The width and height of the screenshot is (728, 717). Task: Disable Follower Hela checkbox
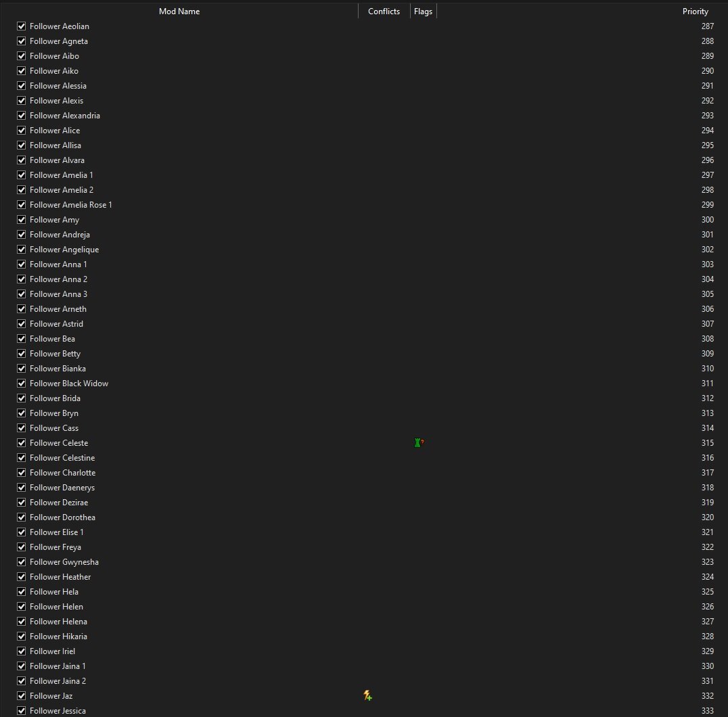click(x=22, y=592)
